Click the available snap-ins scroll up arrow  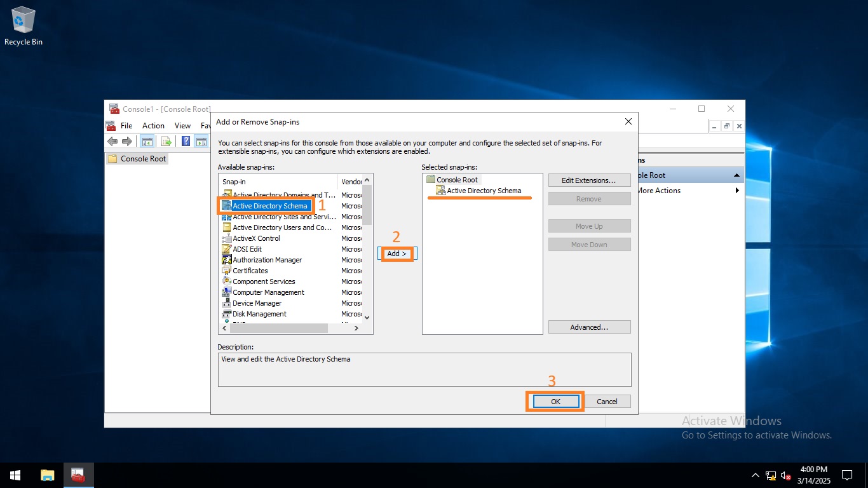pyautogui.click(x=367, y=180)
